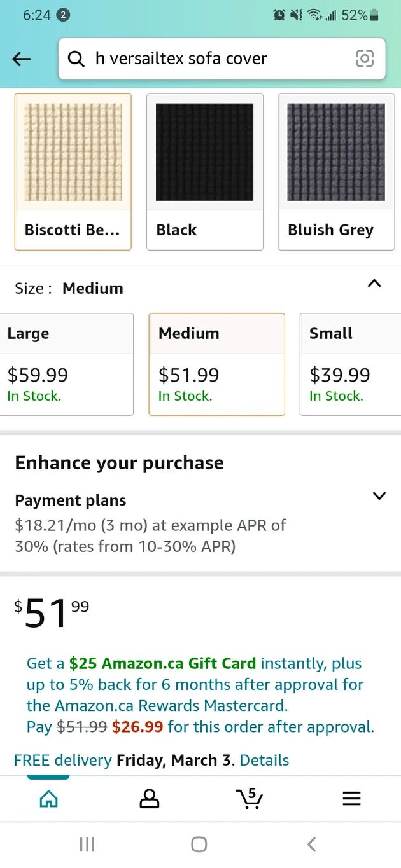The width and height of the screenshot is (401, 868).
Task: Tap Android recent apps button
Action: (87, 844)
